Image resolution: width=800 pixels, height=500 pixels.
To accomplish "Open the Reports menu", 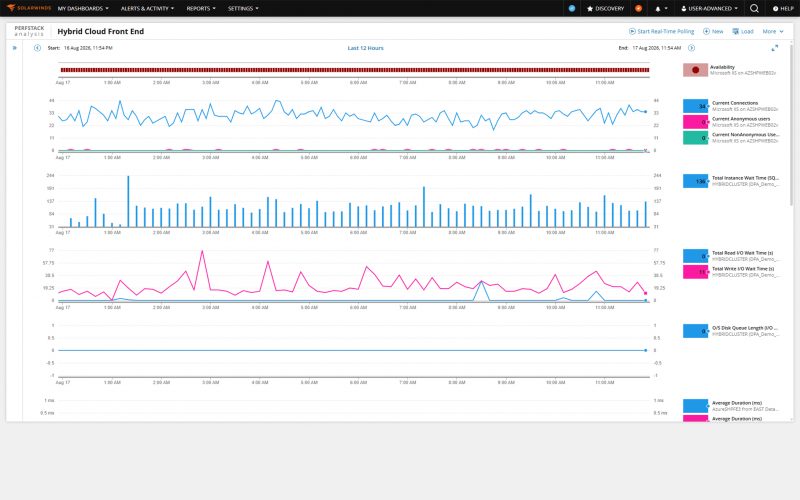I will pos(201,9).
